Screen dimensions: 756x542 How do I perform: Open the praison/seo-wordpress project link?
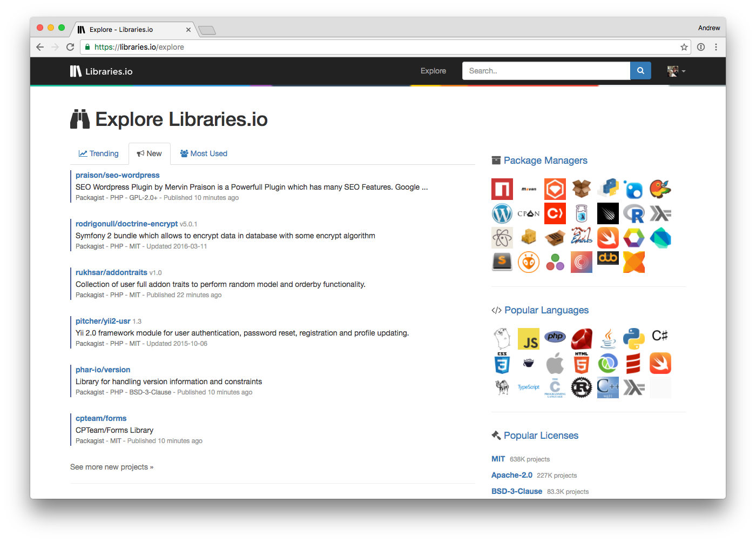click(x=118, y=175)
